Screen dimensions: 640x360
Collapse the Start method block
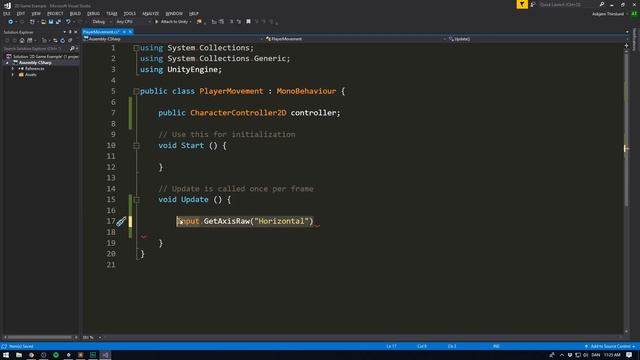coord(136,146)
